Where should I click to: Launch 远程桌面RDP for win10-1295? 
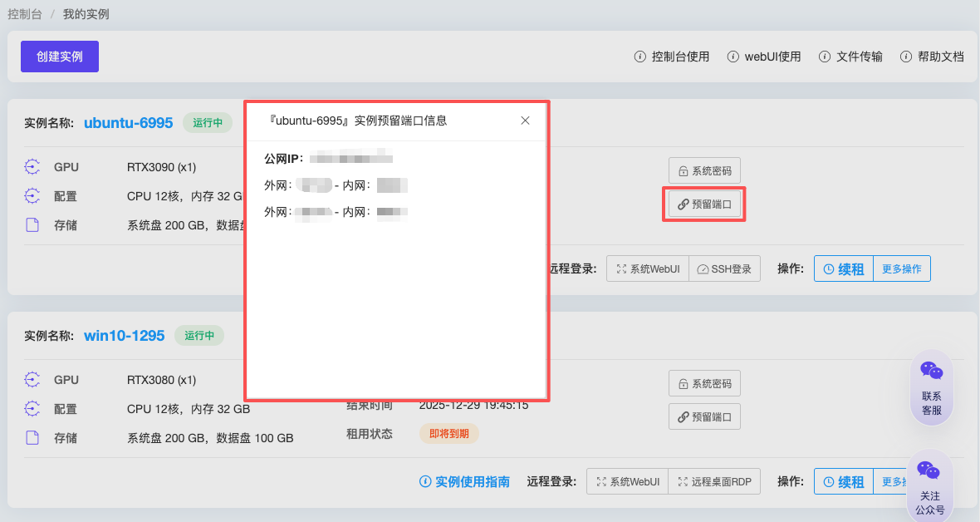714,481
